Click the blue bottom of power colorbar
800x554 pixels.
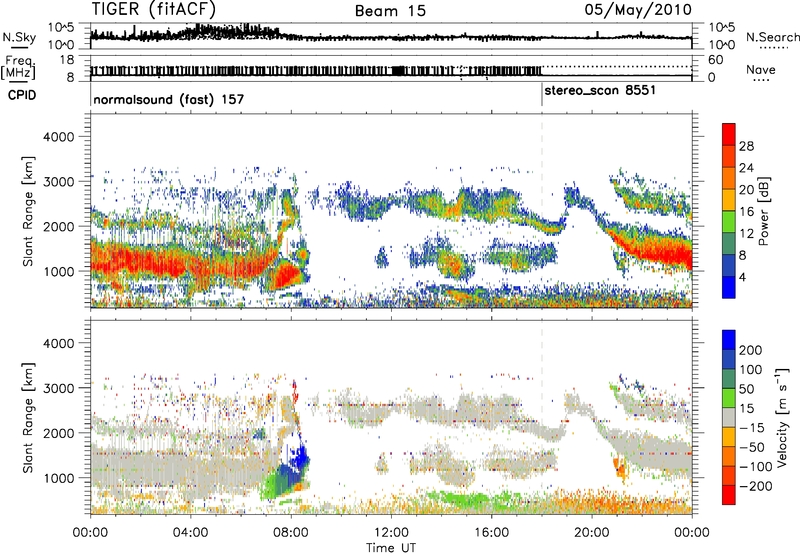click(x=729, y=288)
